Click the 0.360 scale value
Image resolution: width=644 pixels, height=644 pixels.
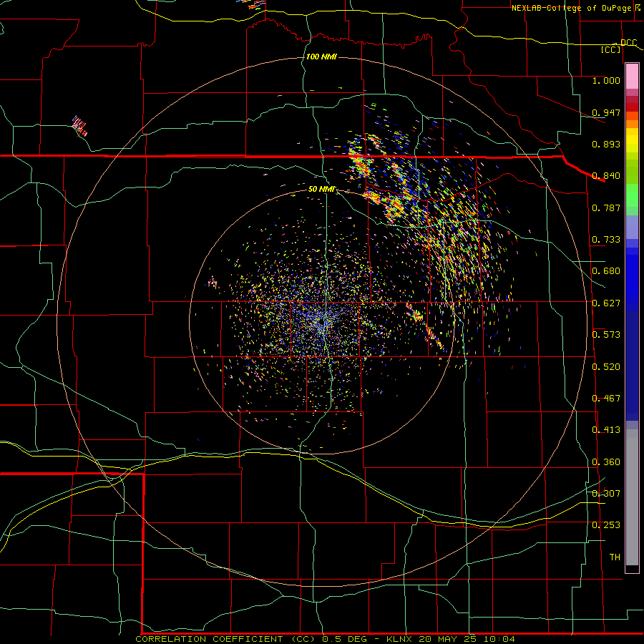(x=606, y=462)
